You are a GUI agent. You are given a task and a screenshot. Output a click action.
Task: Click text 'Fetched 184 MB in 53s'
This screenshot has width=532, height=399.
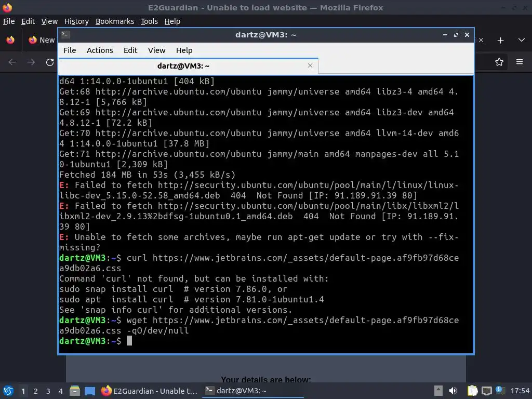click(113, 175)
